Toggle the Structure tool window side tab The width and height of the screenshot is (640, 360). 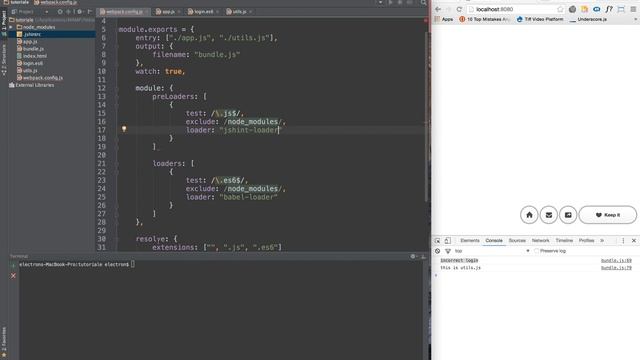[x=4, y=60]
